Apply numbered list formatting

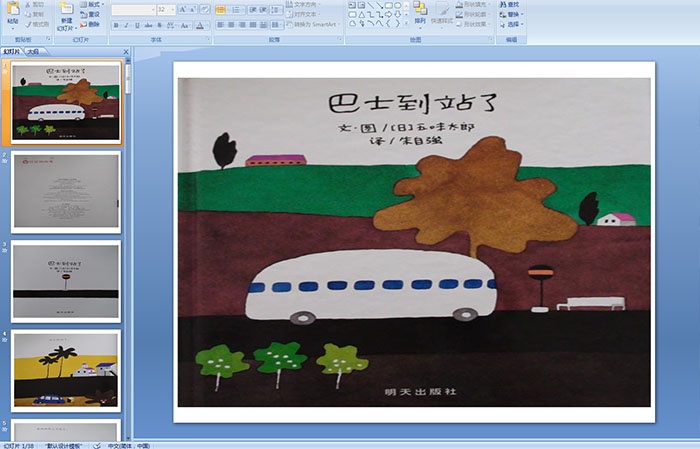[236, 10]
